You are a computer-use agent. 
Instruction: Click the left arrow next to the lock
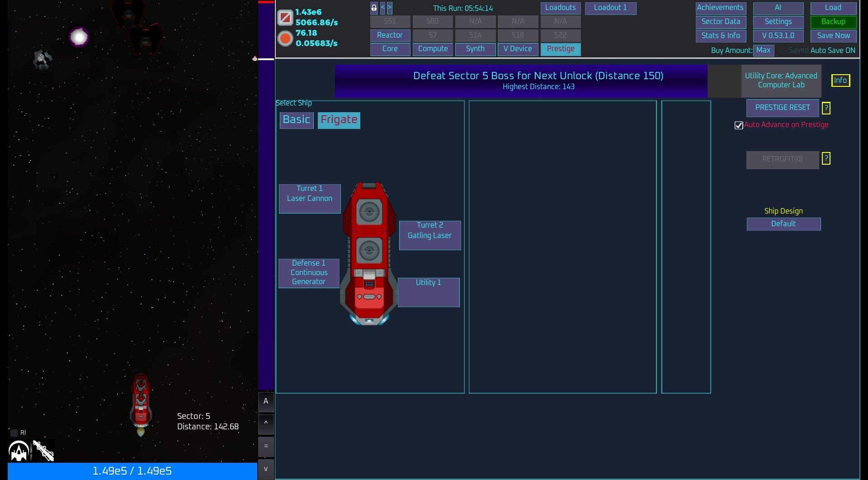(382, 8)
